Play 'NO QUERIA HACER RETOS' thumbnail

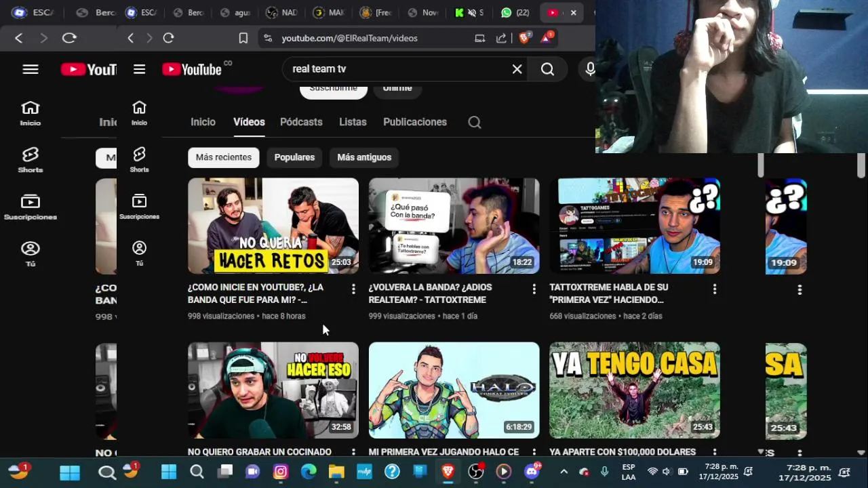click(273, 226)
